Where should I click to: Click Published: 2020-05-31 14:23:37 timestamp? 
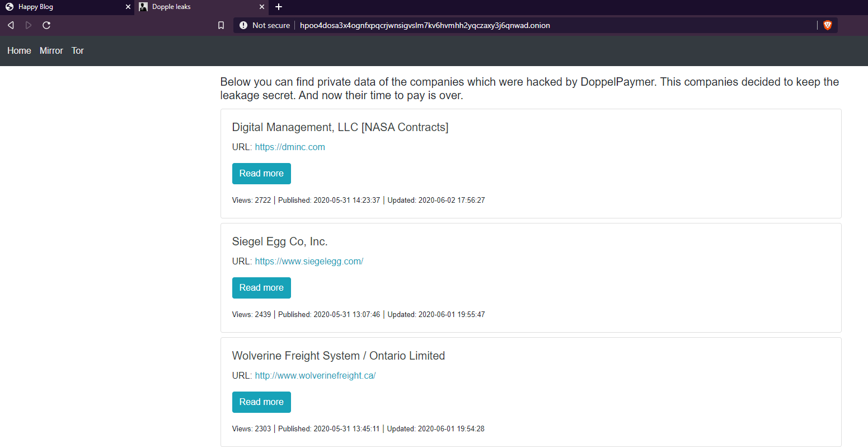[329, 200]
